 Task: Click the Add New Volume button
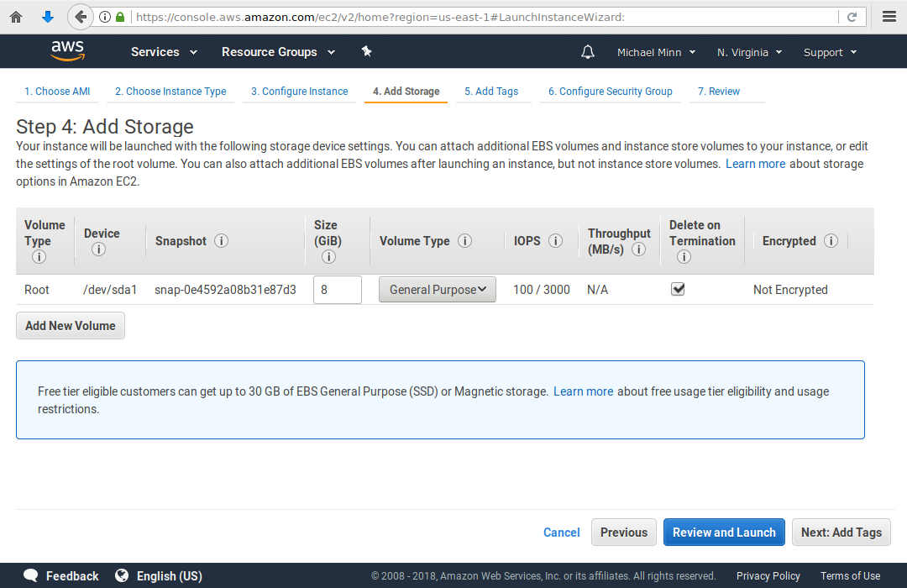[71, 326]
